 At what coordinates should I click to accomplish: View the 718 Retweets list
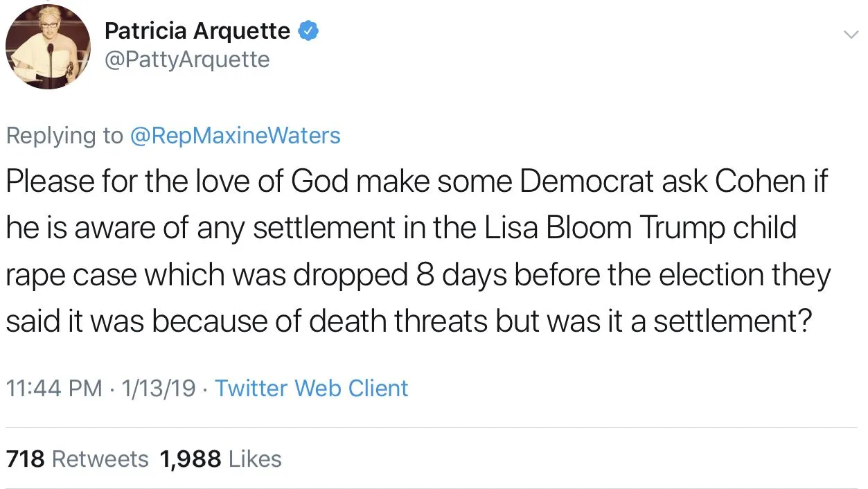pos(77,459)
